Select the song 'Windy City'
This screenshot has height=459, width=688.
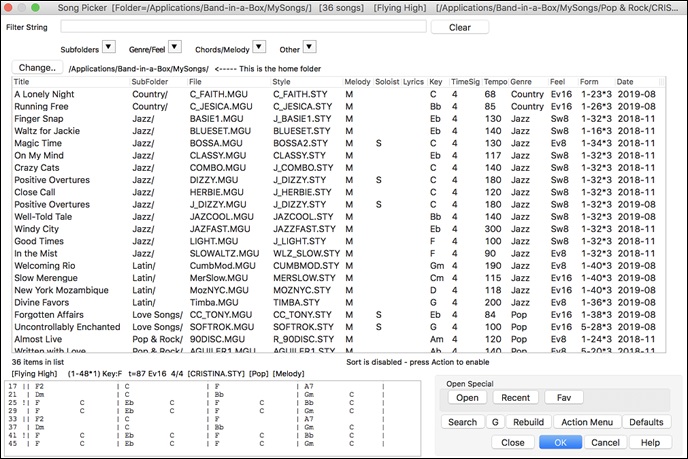coord(338,229)
